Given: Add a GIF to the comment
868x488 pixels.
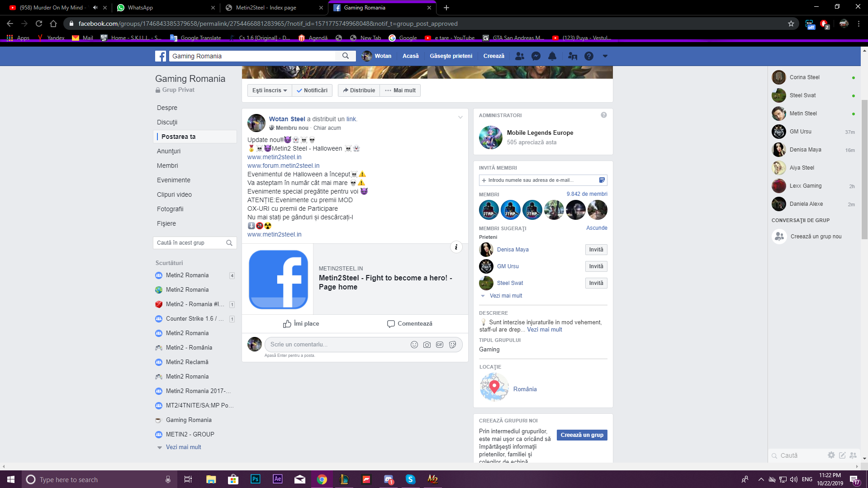Looking at the screenshot, I should click(x=440, y=345).
